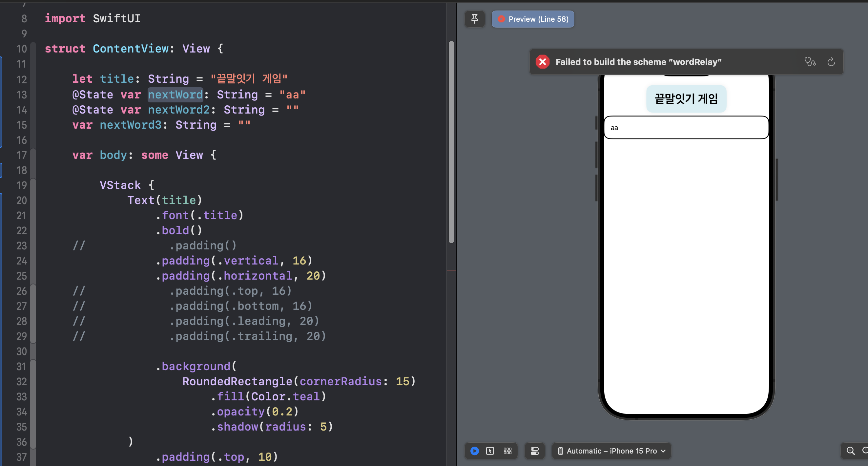Click the import keyword
The image size is (868, 466).
(x=65, y=19)
